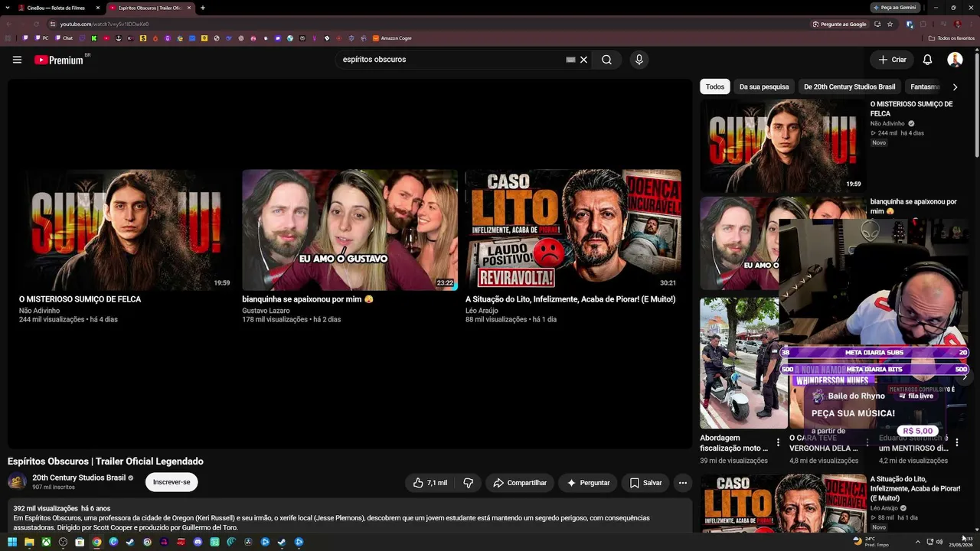The image size is (980, 551).
Task: Open the Chrome three-dot menu
Action: [970, 24]
